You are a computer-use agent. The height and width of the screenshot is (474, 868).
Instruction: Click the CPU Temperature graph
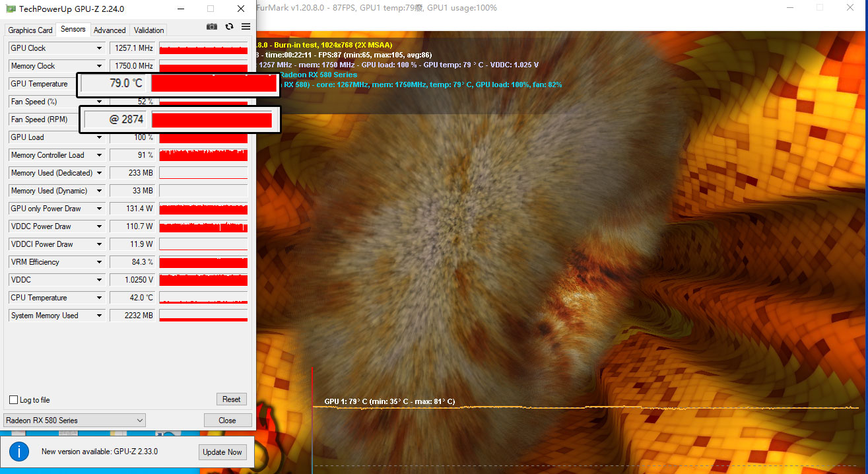[203, 298]
